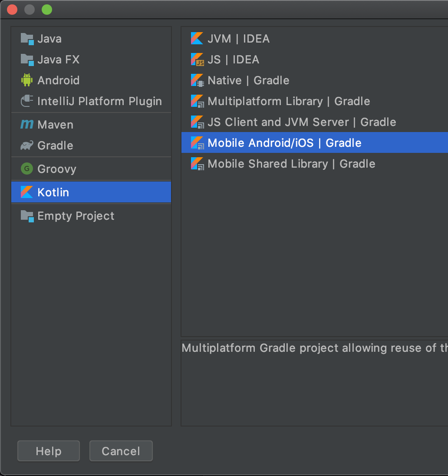Click the IntelliJ Platform Plugin icon

coord(27,101)
